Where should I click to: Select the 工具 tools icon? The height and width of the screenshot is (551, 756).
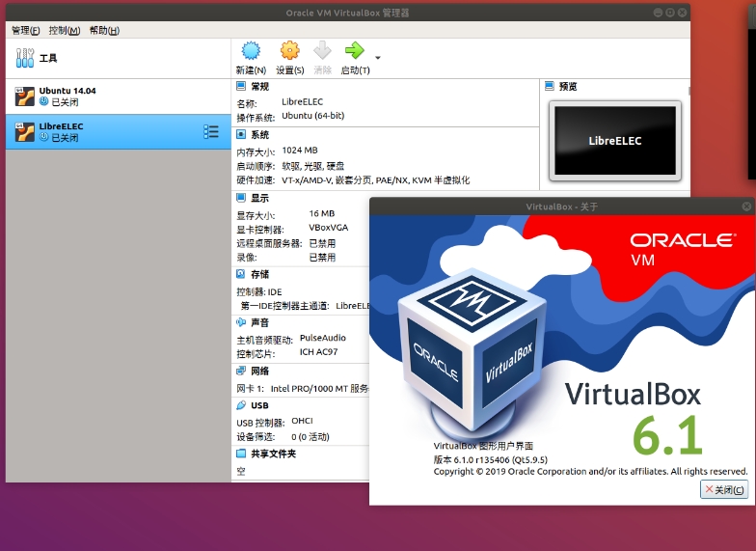(25, 58)
